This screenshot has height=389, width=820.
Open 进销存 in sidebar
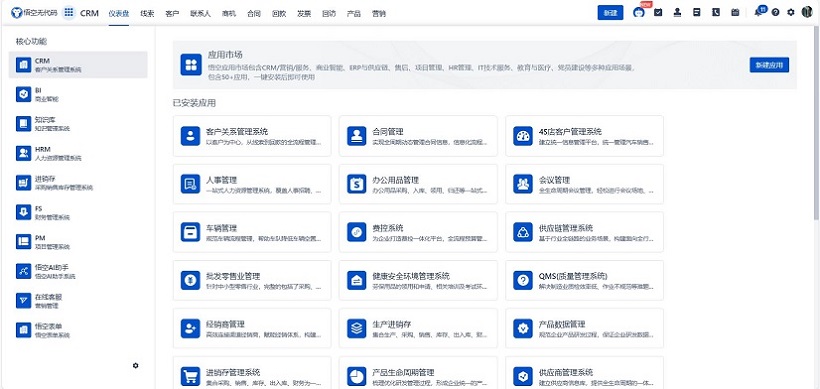coord(78,183)
